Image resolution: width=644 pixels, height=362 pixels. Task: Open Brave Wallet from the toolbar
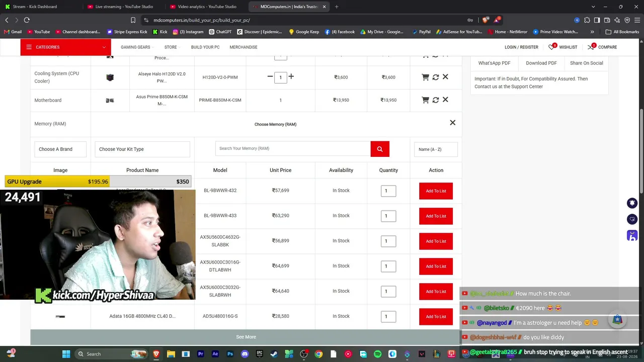tap(607, 20)
